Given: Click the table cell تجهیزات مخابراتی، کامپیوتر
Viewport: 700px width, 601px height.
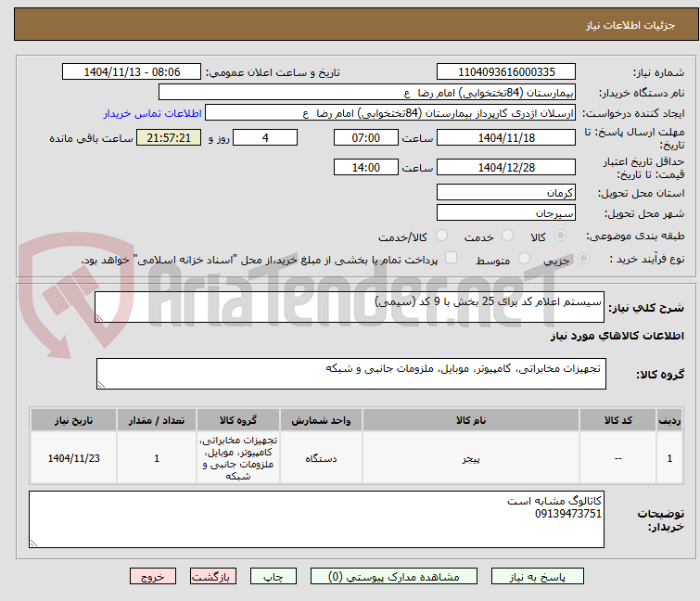Looking at the screenshot, I should coord(238,458).
